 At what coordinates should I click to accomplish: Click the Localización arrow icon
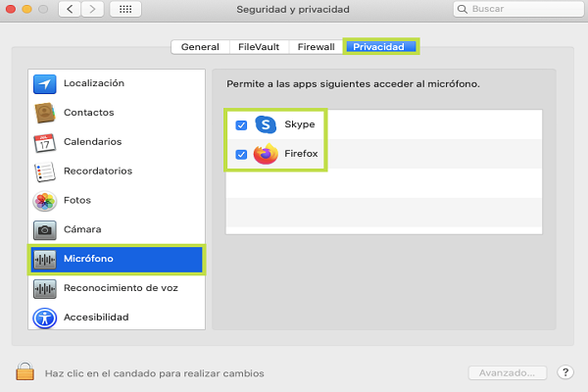(45, 83)
